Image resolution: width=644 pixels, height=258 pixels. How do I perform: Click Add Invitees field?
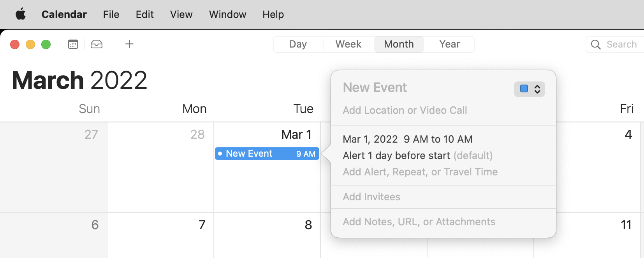[x=371, y=197]
